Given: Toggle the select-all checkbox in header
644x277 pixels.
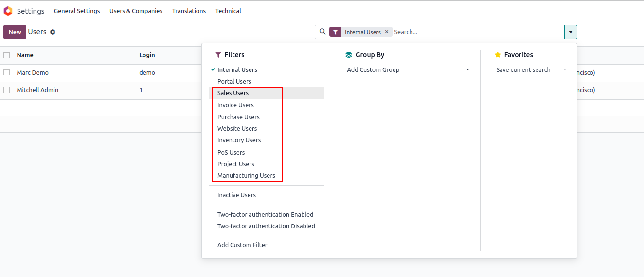Looking at the screenshot, I should tap(7, 55).
